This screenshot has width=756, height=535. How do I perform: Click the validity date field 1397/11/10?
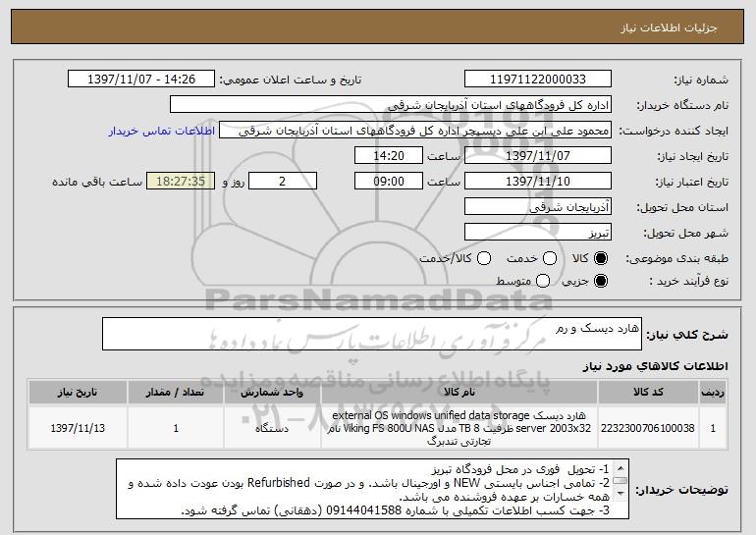(538, 182)
